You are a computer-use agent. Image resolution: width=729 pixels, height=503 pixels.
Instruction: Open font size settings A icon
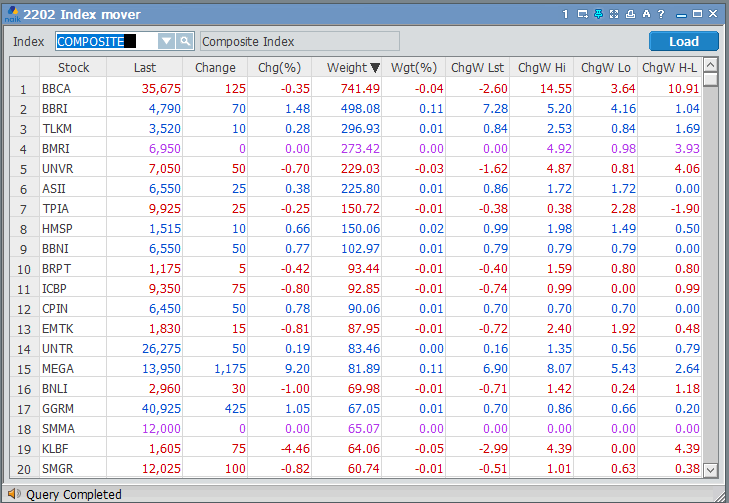646,15
